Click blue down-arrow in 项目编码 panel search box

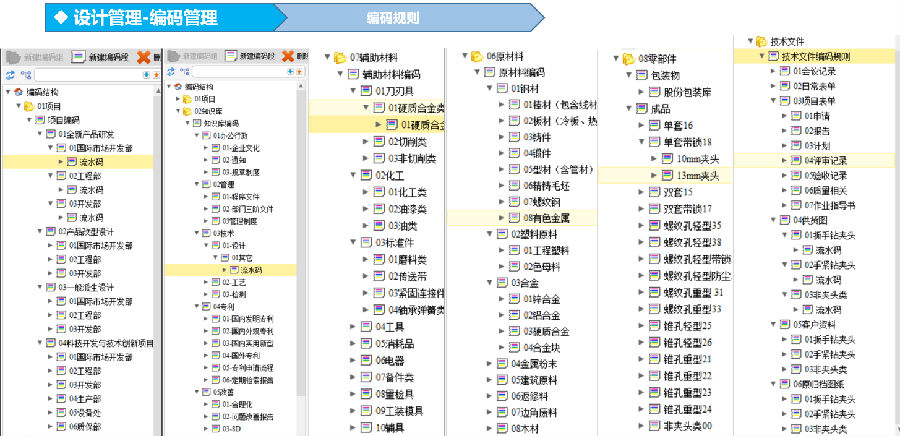[x=146, y=75]
